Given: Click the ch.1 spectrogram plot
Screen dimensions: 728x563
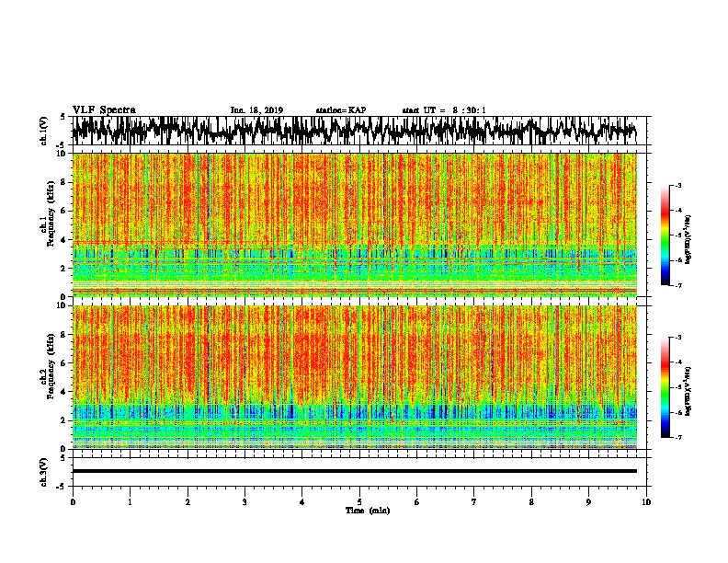Looking at the screenshot, I should 355,224.
